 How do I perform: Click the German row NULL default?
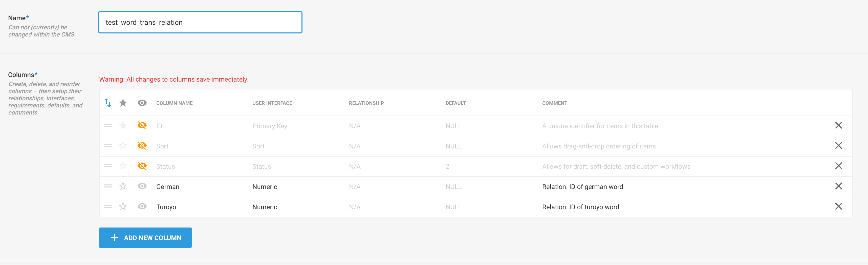pyautogui.click(x=453, y=187)
